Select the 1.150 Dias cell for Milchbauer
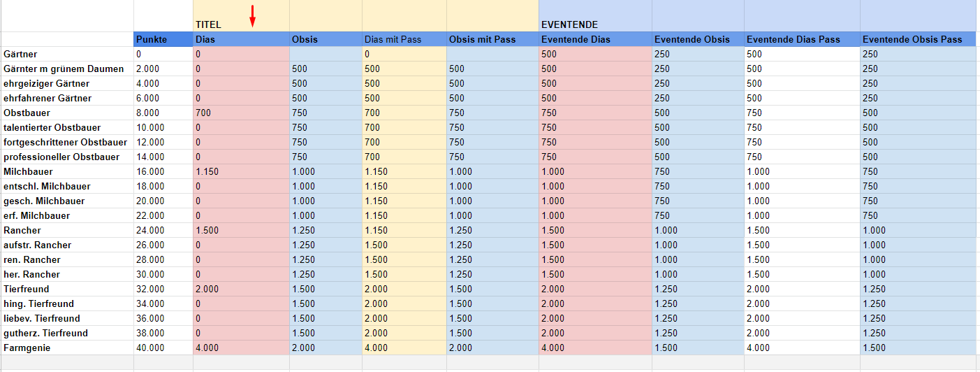Screen dimensions: 980x372 click(241, 171)
